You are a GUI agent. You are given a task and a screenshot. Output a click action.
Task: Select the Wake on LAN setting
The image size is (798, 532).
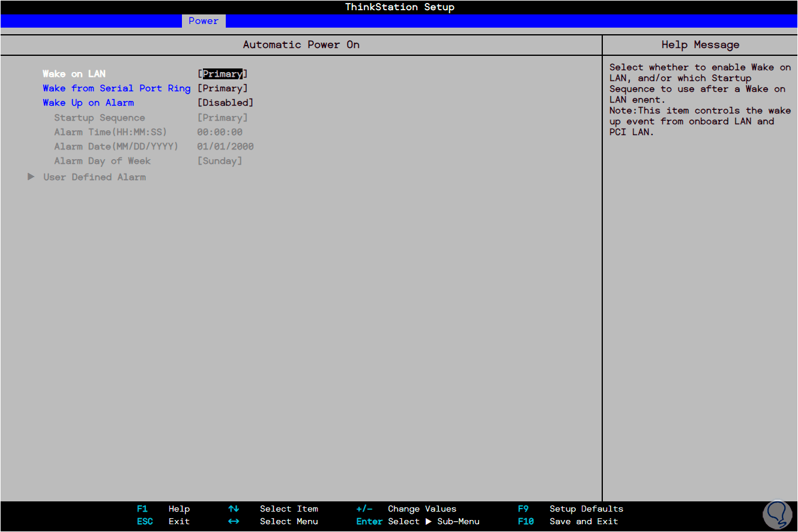point(74,74)
